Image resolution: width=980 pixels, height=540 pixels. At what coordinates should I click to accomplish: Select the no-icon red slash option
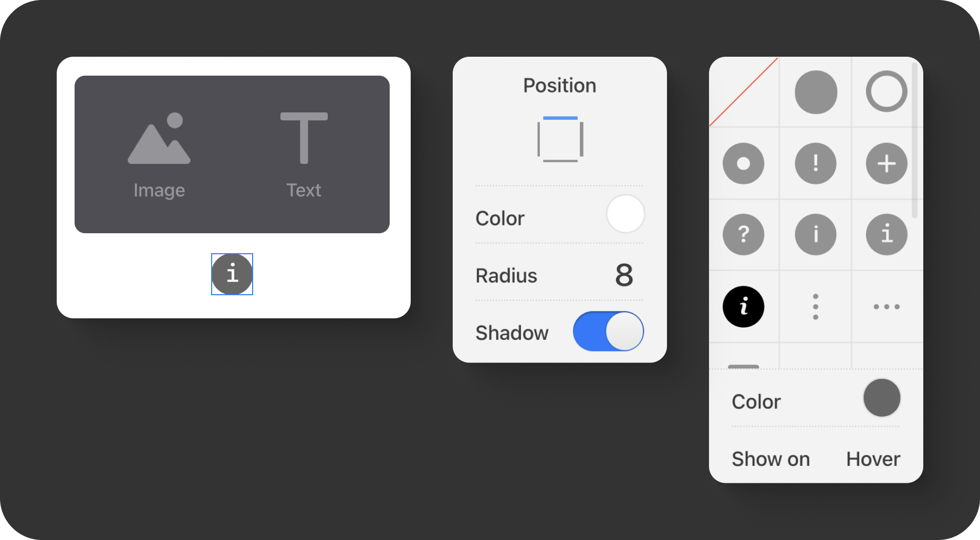point(744,92)
